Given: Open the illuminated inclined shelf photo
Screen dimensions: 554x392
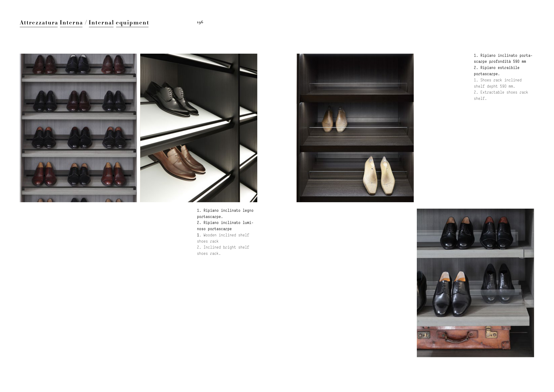Looking at the screenshot, I should coord(199,128).
